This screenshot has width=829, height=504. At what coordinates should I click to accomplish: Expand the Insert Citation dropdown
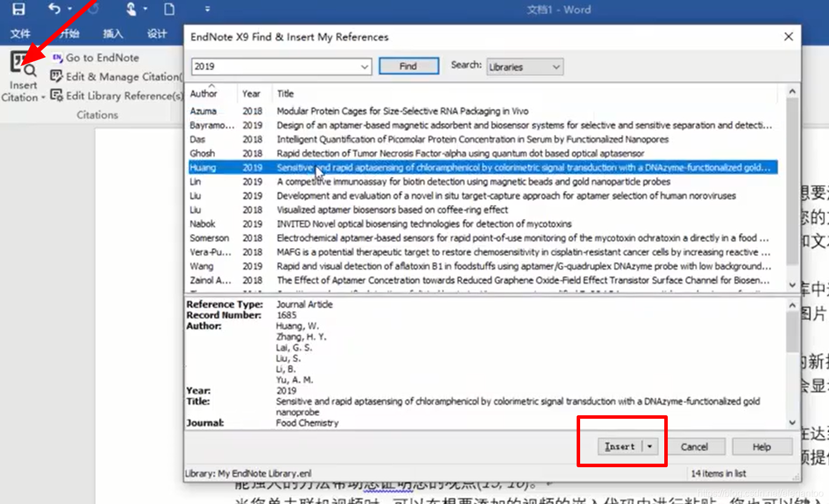pyautogui.click(x=43, y=98)
